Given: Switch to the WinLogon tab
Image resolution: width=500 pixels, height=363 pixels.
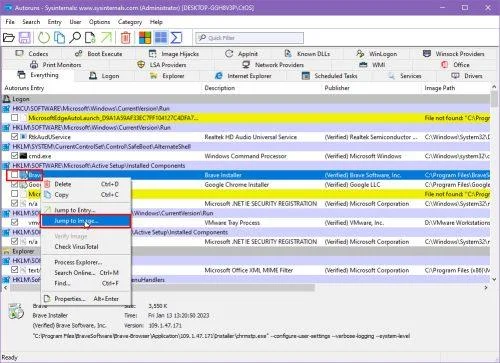Looking at the screenshot, I should [377, 54].
